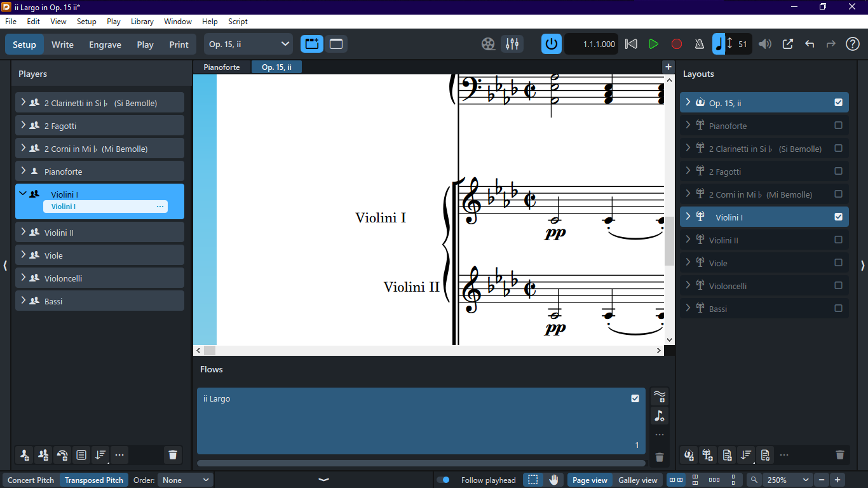Expand the Bassi player card
Screen dimensions: 868x488
[24, 301]
